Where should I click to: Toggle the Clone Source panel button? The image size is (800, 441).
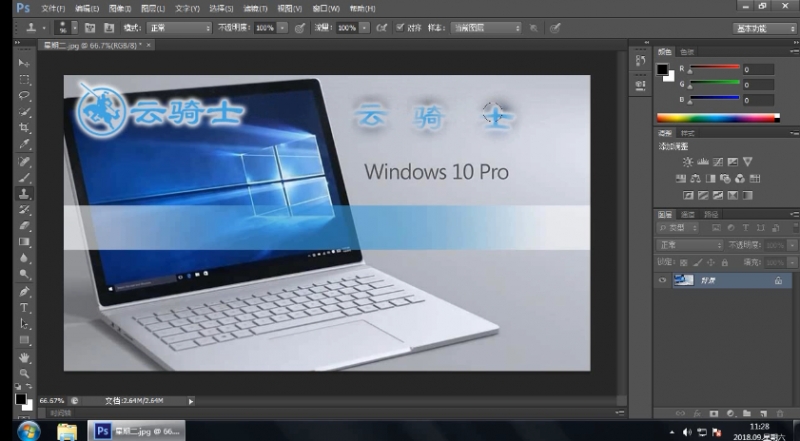coord(109,28)
